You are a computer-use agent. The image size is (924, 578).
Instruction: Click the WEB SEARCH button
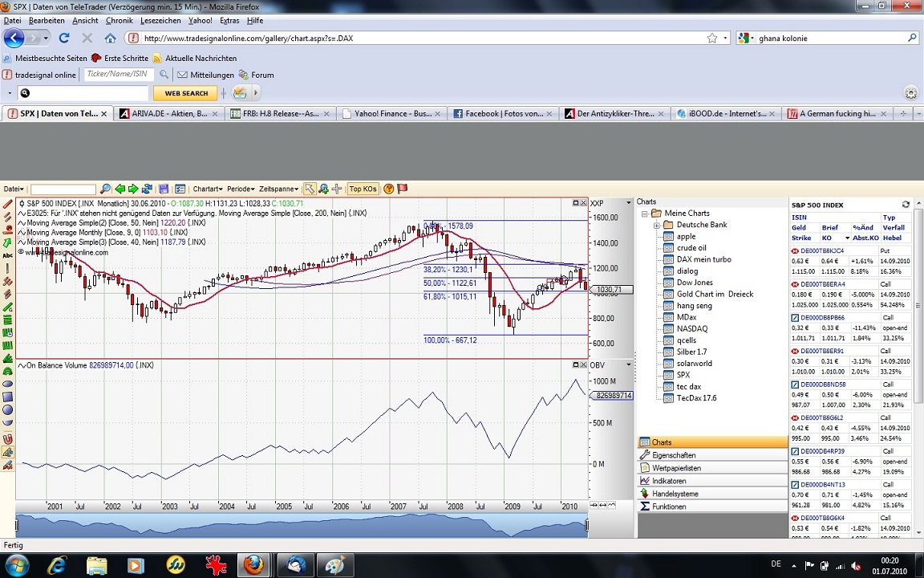186,93
